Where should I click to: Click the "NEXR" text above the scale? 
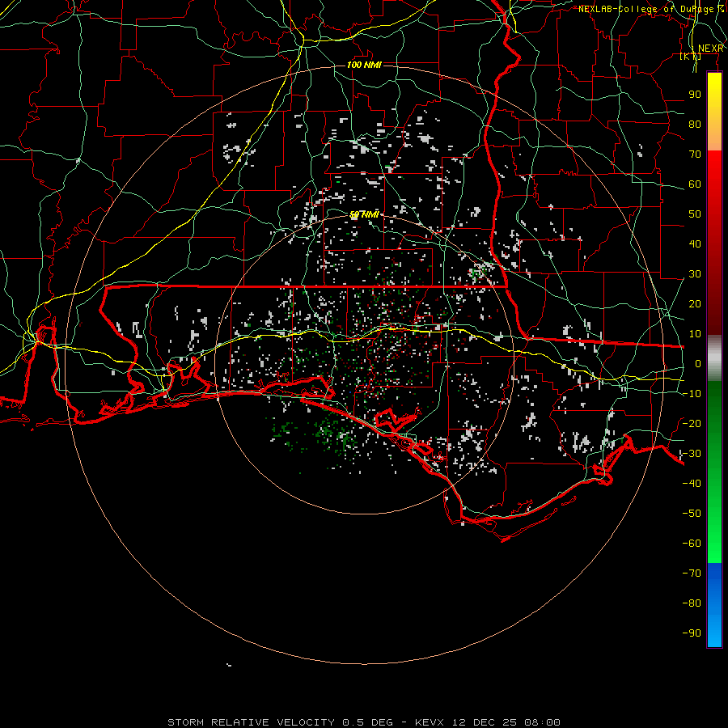[x=710, y=49]
